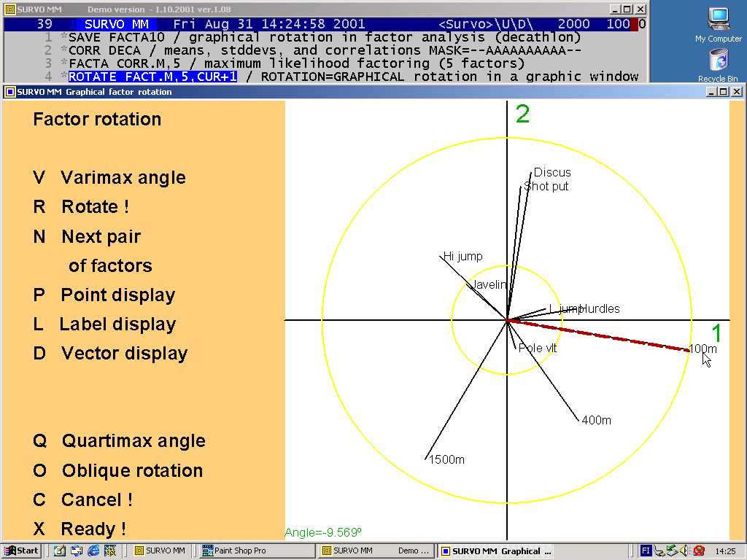Image resolution: width=747 pixels, height=560 pixels.
Task: Click X Ready ! option
Action: point(79,529)
